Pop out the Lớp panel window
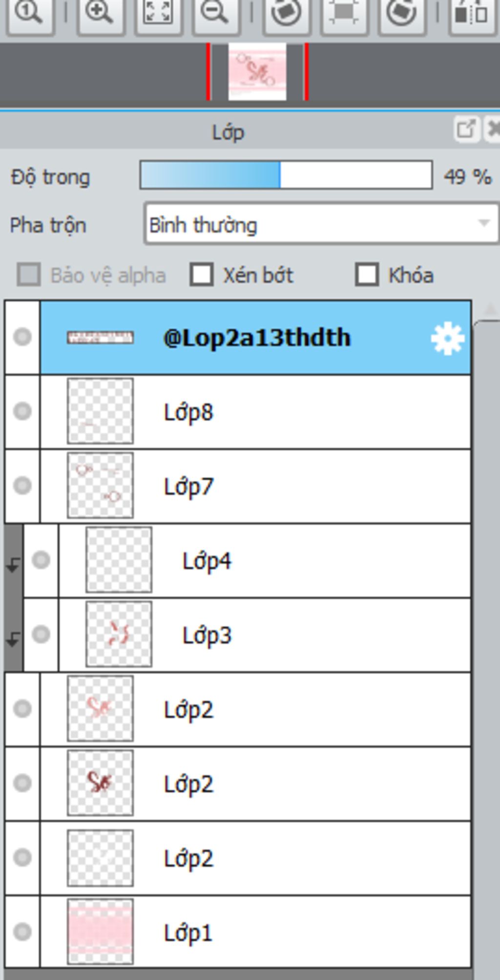 pyautogui.click(x=465, y=129)
